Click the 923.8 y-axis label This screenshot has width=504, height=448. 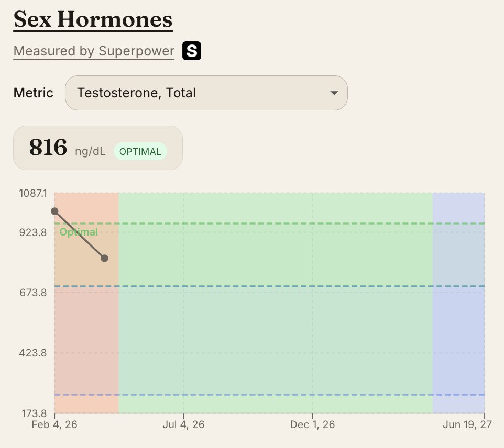(x=33, y=232)
